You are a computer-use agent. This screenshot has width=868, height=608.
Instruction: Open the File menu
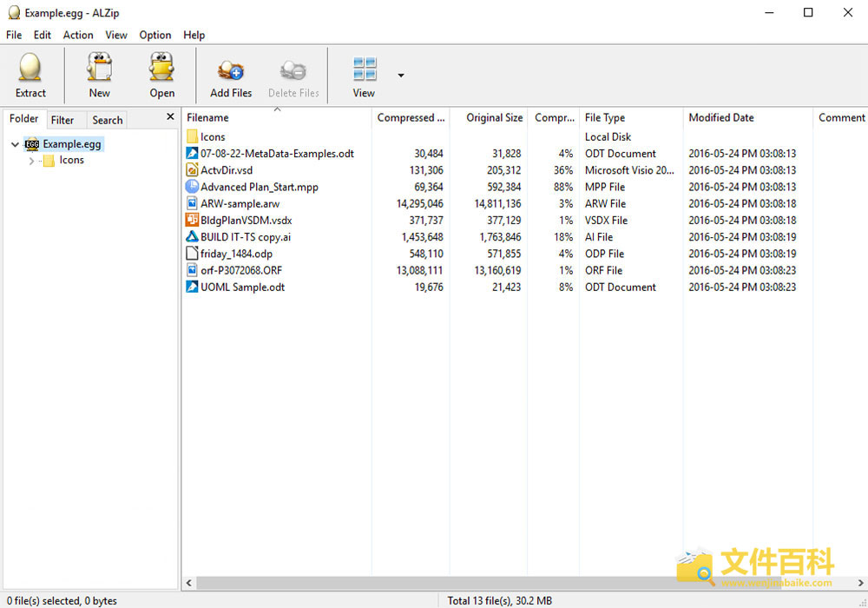tap(14, 35)
